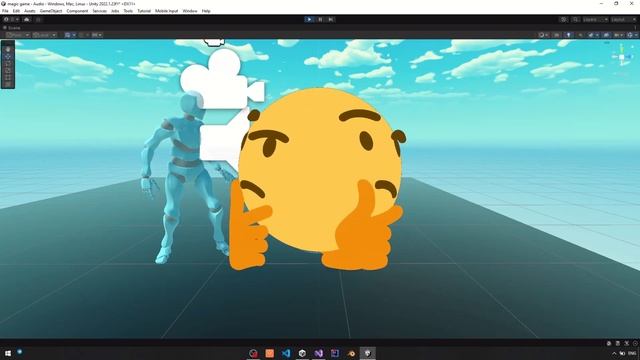Viewport: 640px width, 360px height.
Task: Open Unity Hub from the taskbar
Action: [302, 353]
